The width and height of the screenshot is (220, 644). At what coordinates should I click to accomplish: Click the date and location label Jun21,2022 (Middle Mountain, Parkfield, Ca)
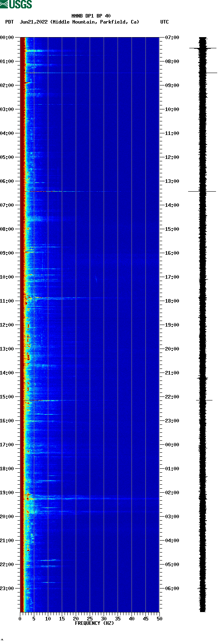tap(80, 22)
